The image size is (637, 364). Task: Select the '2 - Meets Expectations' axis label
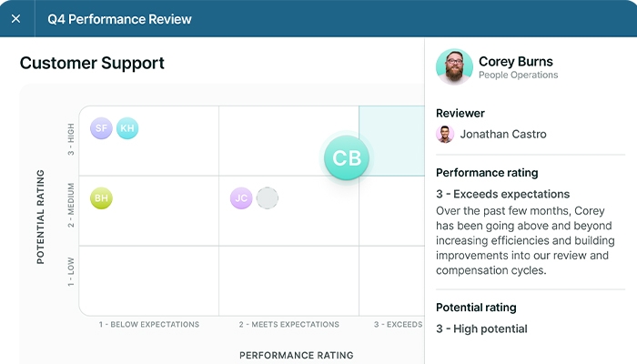(x=288, y=324)
